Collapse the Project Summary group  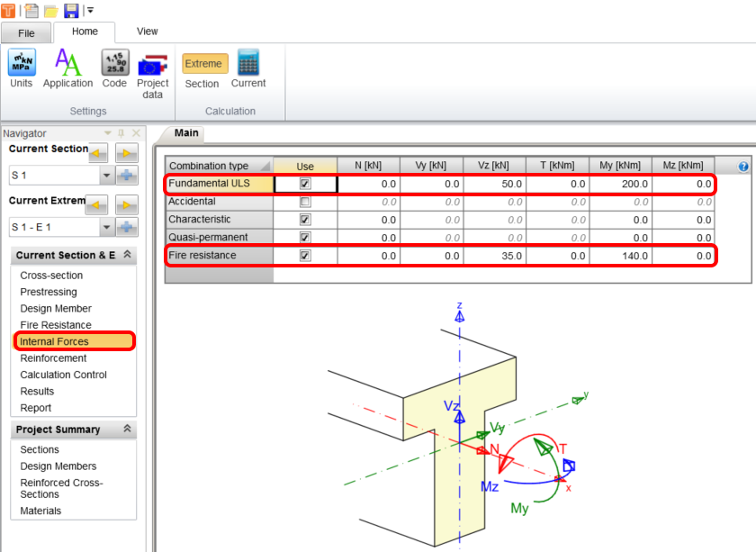(x=127, y=430)
